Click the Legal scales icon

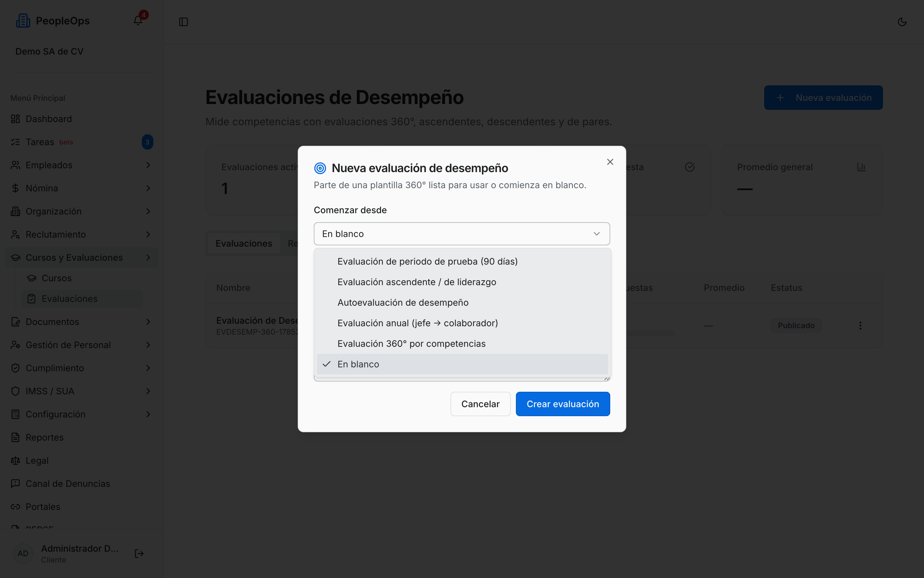15,461
